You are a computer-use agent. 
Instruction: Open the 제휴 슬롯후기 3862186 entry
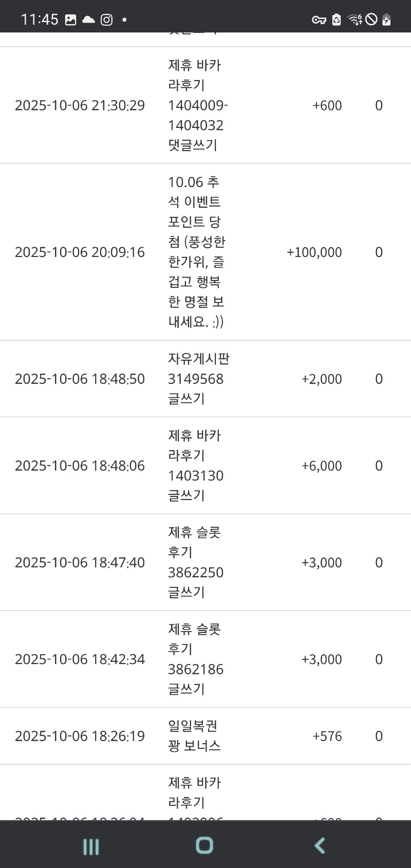[195, 659]
